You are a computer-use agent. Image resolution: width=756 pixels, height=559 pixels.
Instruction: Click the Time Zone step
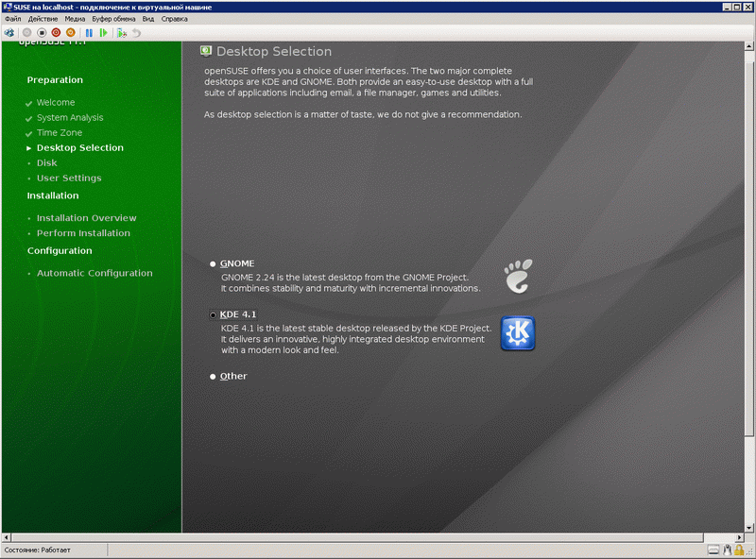click(x=60, y=132)
